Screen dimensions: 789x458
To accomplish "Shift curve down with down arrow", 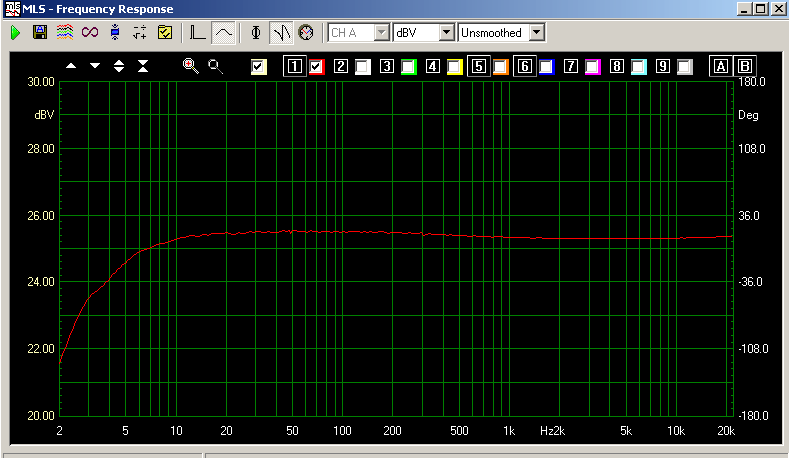I will [95, 66].
